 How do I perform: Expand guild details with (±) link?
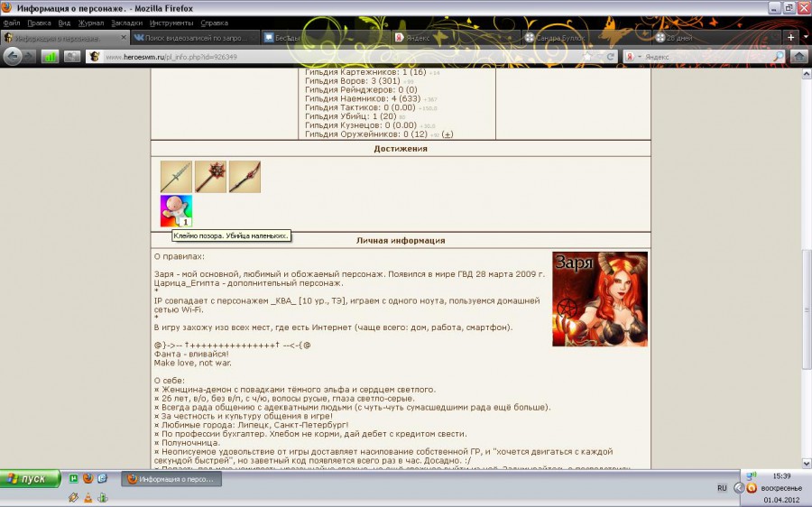tap(448, 134)
